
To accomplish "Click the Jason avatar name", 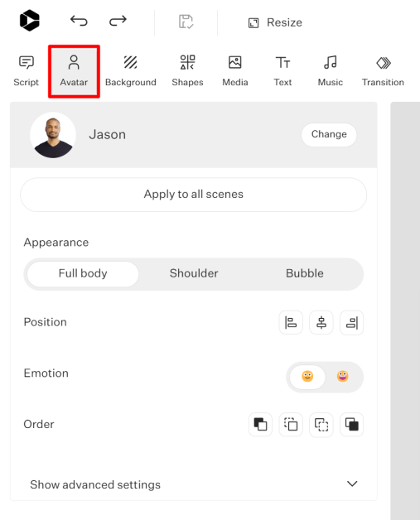I will coord(107,135).
